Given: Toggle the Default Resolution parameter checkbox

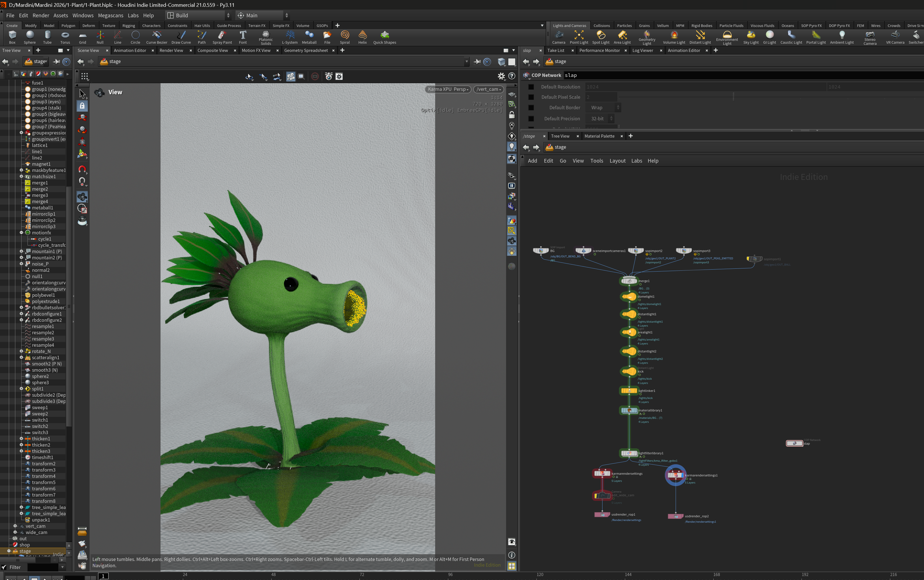Looking at the screenshot, I should click(531, 87).
